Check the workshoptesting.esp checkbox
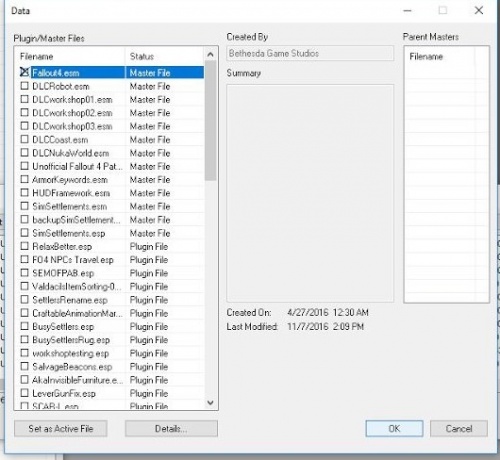The height and width of the screenshot is (460, 500). [24, 353]
